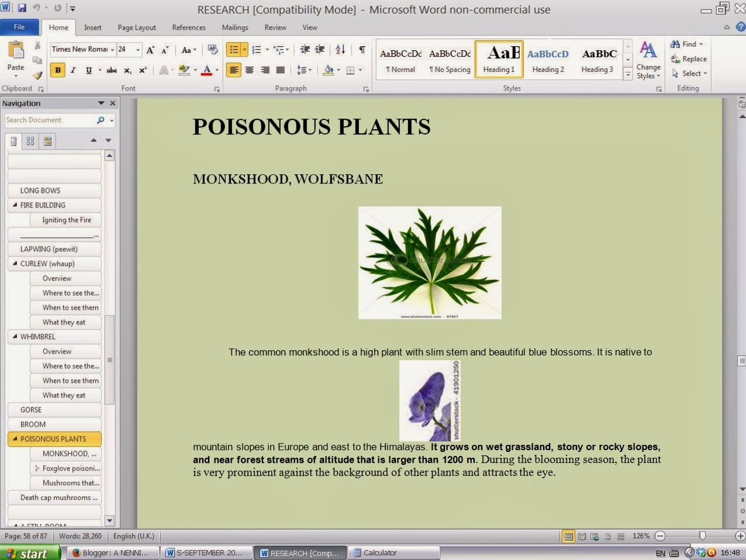Toggle Strikethrough formatting
The image size is (746, 560).
(x=112, y=70)
